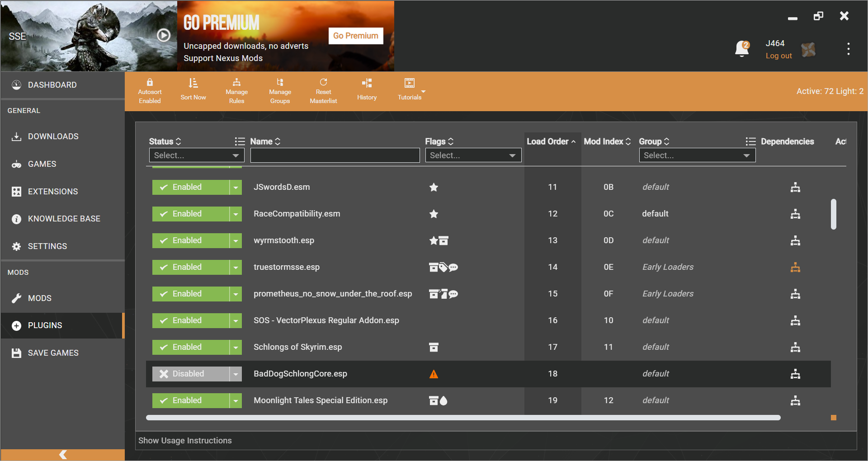Viewport: 868px width, 461px height.
Task: Open Extensions section in sidebar
Action: tap(62, 192)
